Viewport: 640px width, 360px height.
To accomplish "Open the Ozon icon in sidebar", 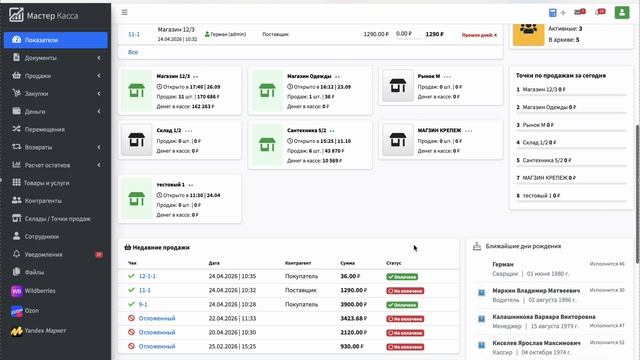I will pos(16,311).
